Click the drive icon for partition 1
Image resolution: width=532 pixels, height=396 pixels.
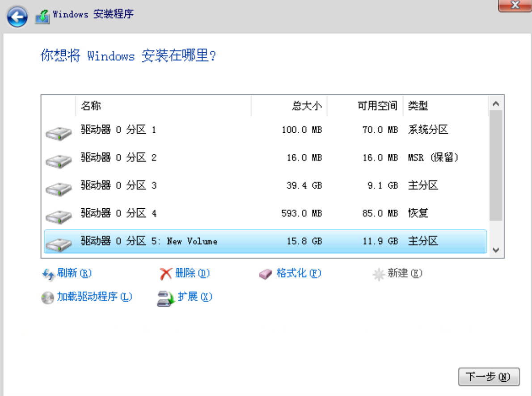tap(59, 132)
